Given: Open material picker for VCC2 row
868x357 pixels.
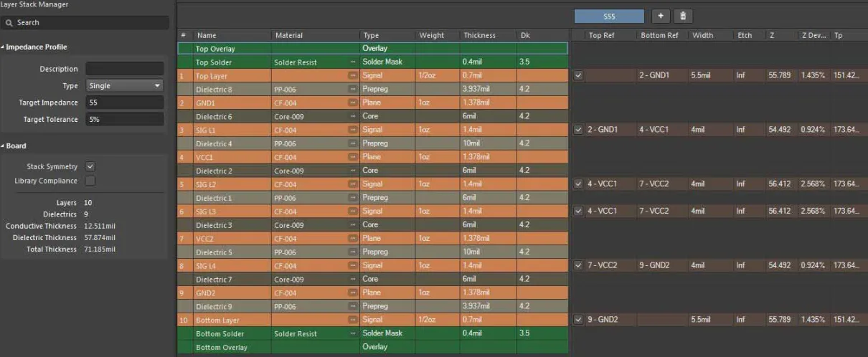Looking at the screenshot, I should pos(352,239).
